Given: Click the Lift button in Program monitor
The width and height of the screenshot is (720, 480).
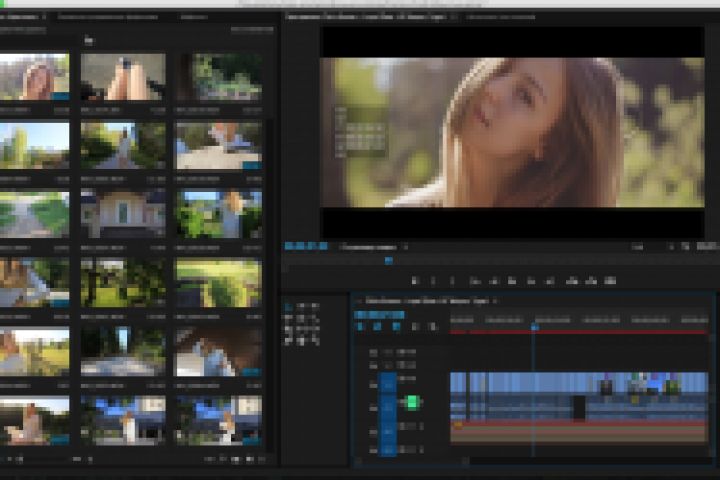Looking at the screenshot, I should click(x=572, y=281).
